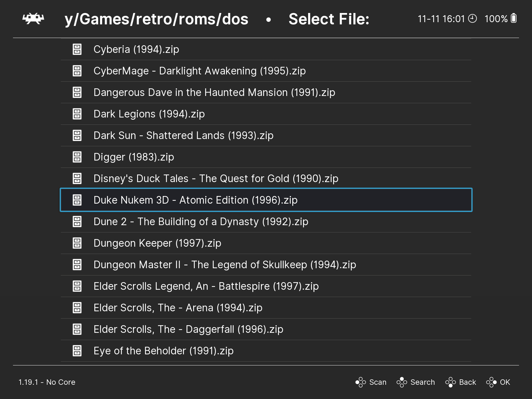Click the archive icon beside CyberMage Darklight Awakening
The width and height of the screenshot is (532, 399).
point(77,71)
